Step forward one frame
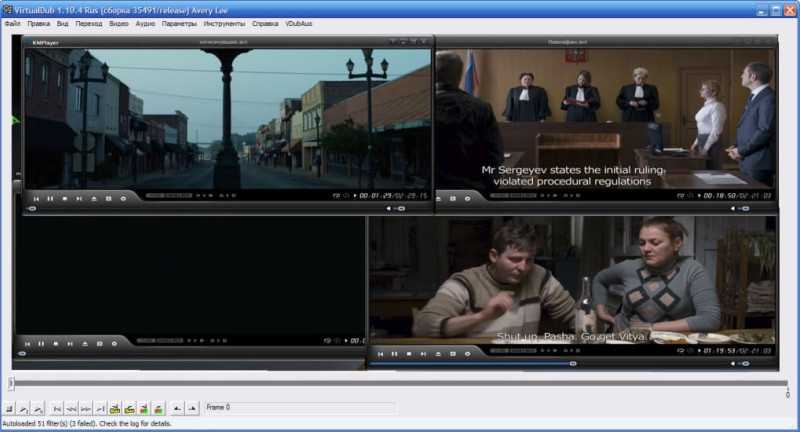Screen dimensions: 800x432 tap(86, 409)
